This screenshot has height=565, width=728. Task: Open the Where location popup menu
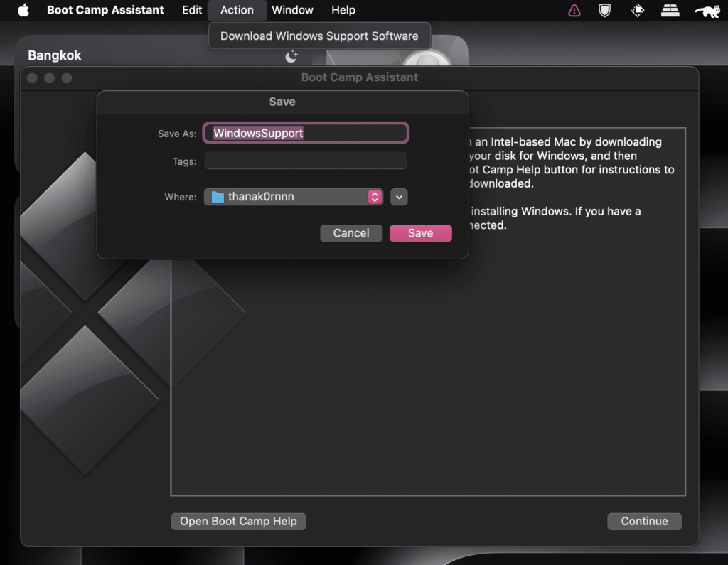pyautogui.click(x=294, y=197)
